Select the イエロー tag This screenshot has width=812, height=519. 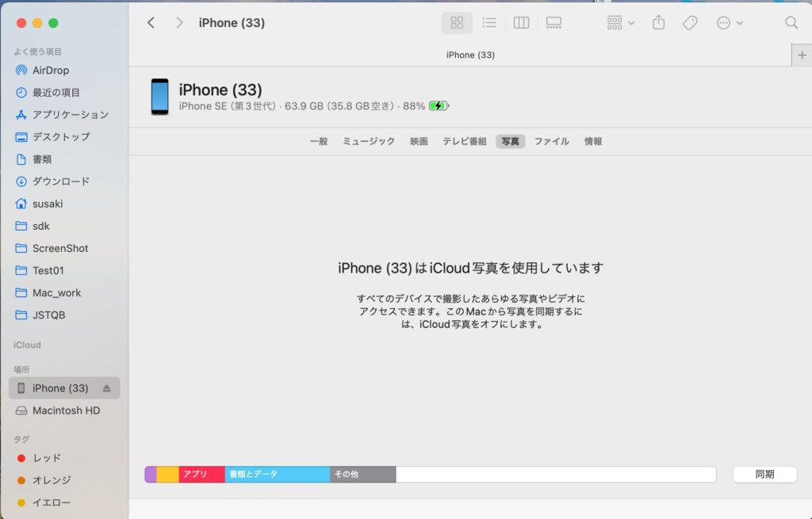point(64,502)
